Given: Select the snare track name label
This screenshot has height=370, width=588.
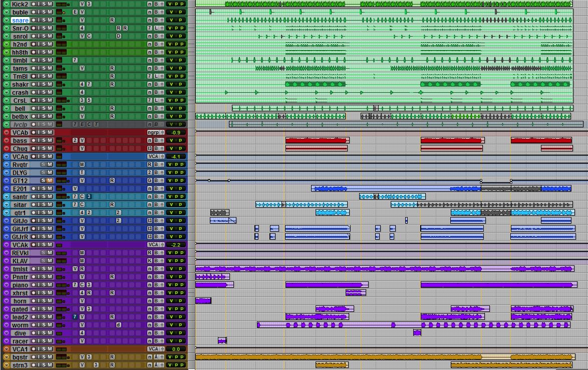Looking at the screenshot, I should 21,20.
